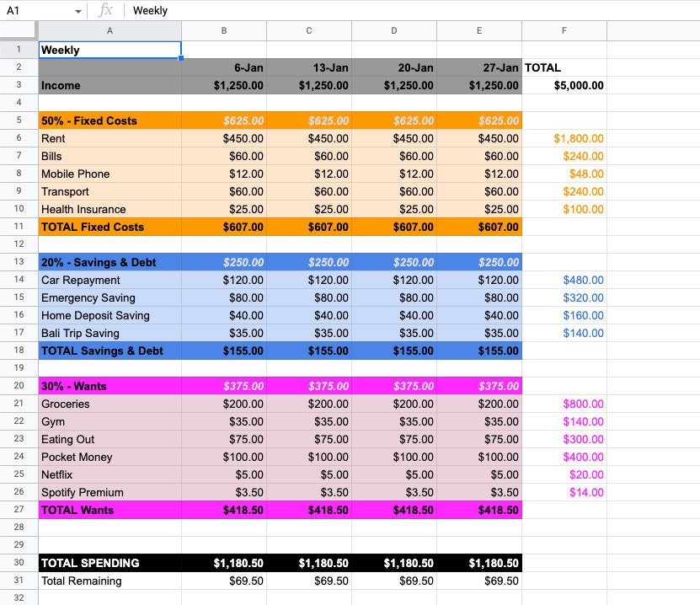This screenshot has width=700, height=605.
Task: Select column F header
Action: pyautogui.click(x=564, y=30)
